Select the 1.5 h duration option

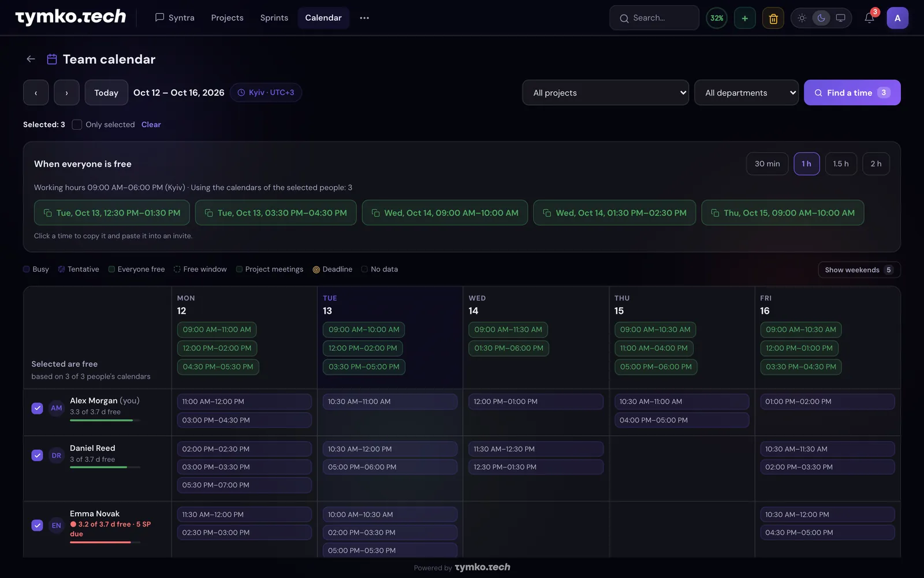[x=841, y=164]
